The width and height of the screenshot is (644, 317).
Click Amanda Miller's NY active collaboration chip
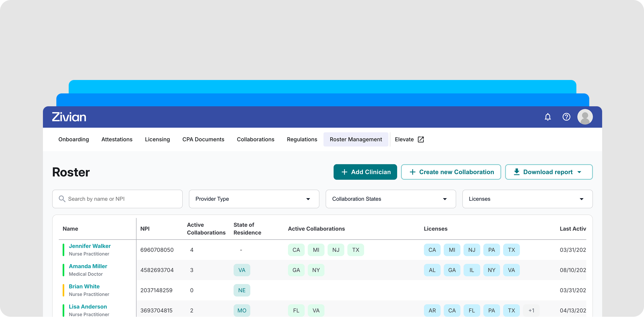coord(316,270)
